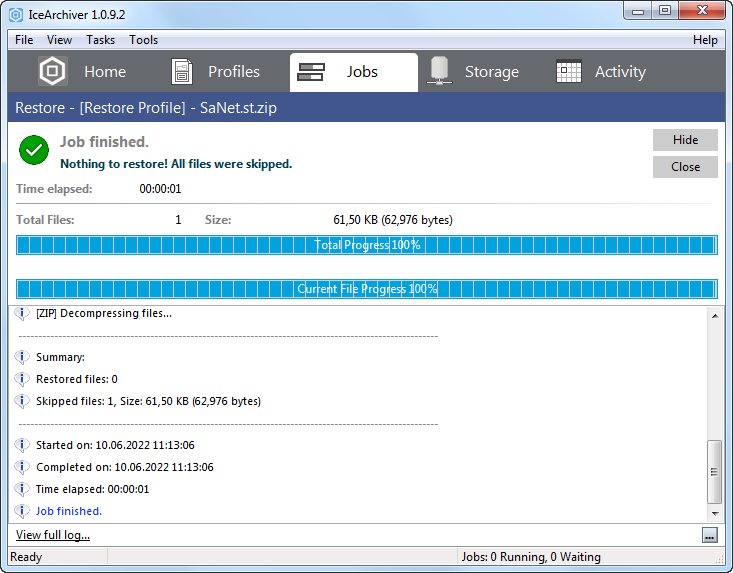This screenshot has height=573, width=733.
Task: Click size value 61,50 KB (62,976 bytes)
Action: click(393, 220)
